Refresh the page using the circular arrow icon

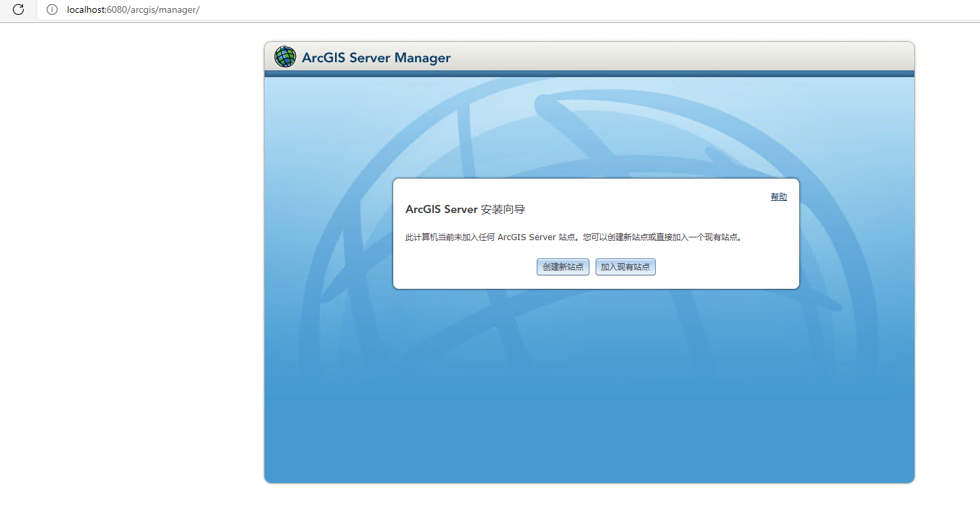pyautogui.click(x=18, y=9)
